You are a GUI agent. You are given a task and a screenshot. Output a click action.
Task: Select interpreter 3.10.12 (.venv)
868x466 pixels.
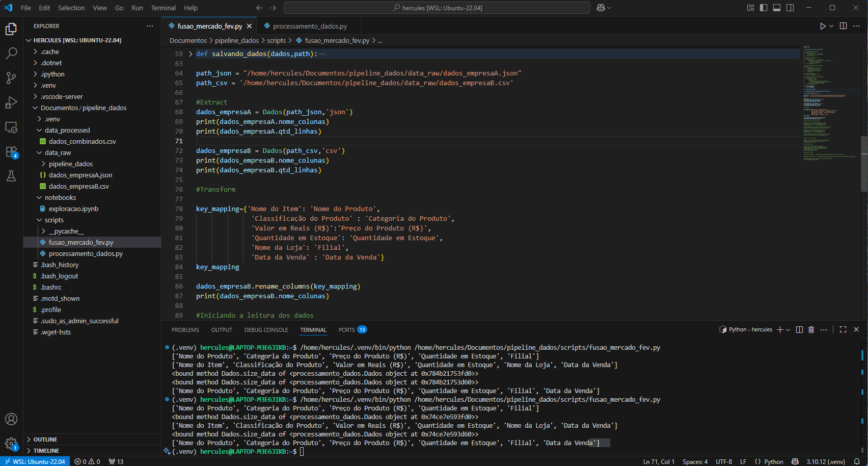point(826,461)
